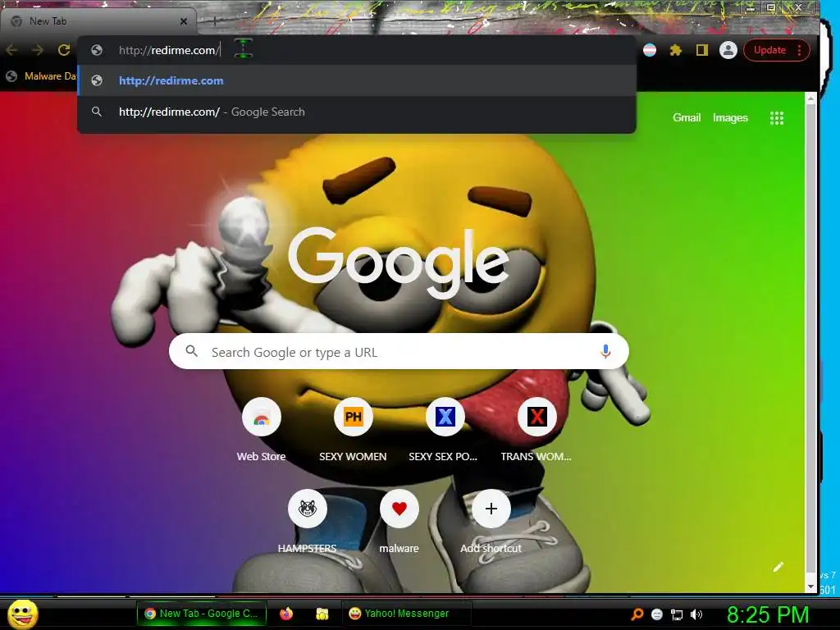Open the yellow folder taskbar icon

(322, 614)
